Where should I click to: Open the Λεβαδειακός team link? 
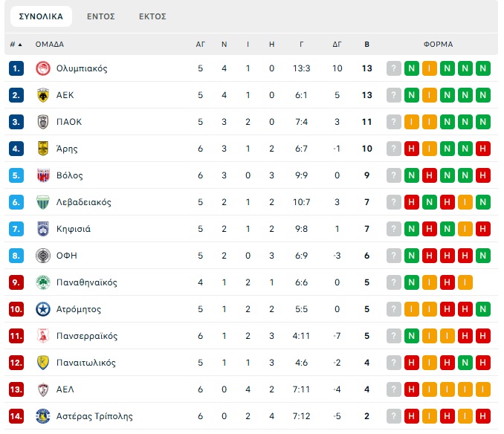[83, 202]
